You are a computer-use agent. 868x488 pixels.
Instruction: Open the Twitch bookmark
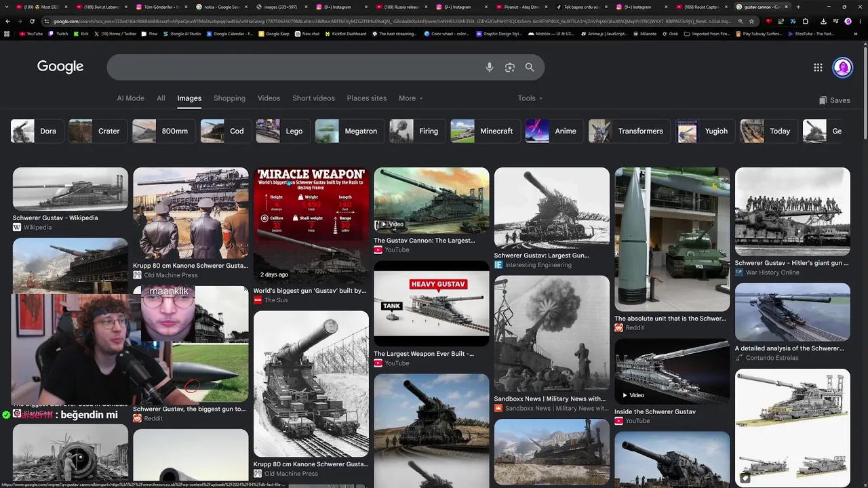tap(58, 33)
